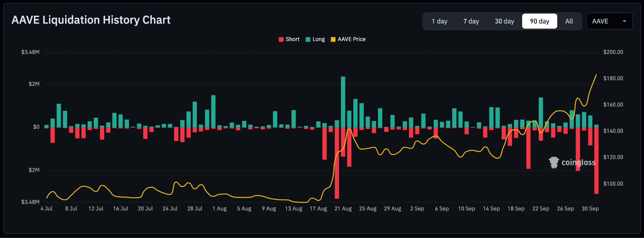Click the $140.00 price axis label
This screenshot has width=644, height=238.
[613, 131]
